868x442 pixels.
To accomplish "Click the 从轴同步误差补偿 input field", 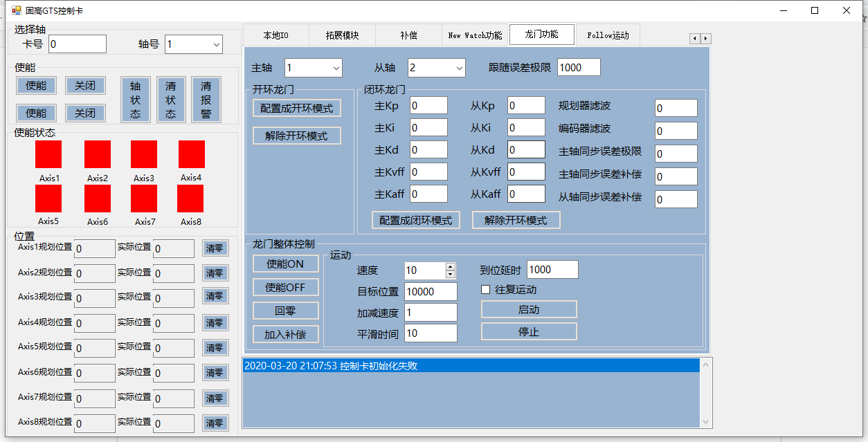I will point(676,199).
